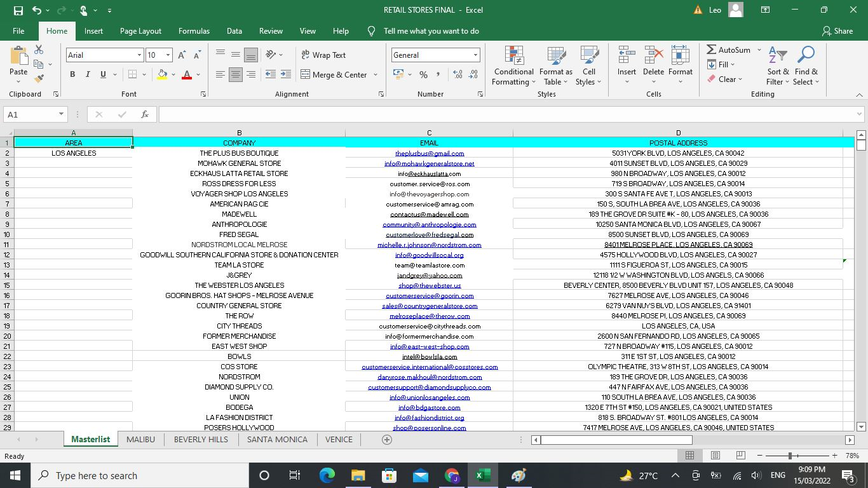Switch to Page Break Preview view
Screen dimensions: 868x488
[x=740, y=456]
